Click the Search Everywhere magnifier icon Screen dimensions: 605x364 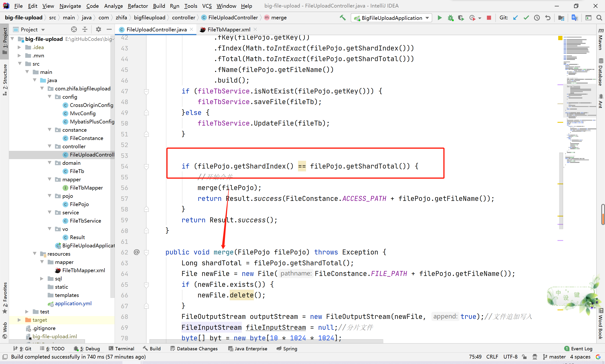pyautogui.click(x=599, y=18)
